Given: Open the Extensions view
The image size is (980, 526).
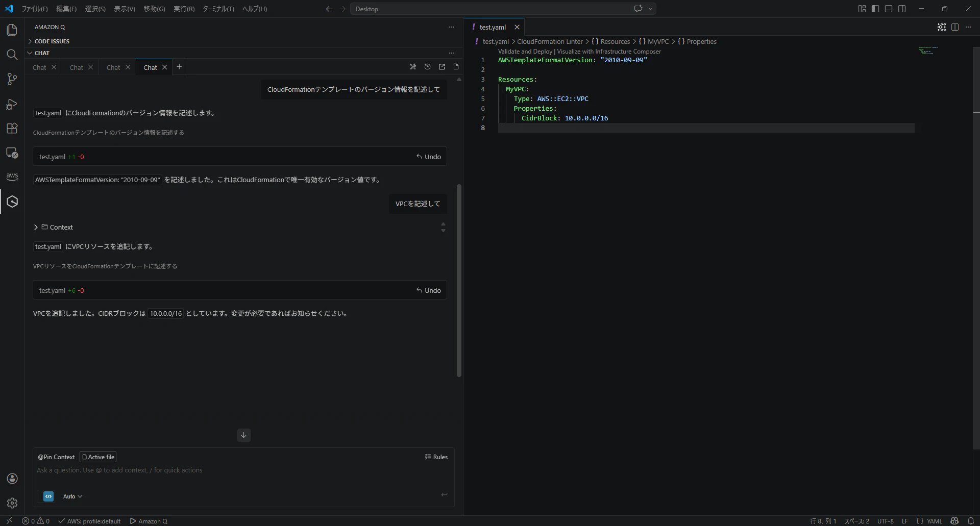Looking at the screenshot, I should (12, 128).
